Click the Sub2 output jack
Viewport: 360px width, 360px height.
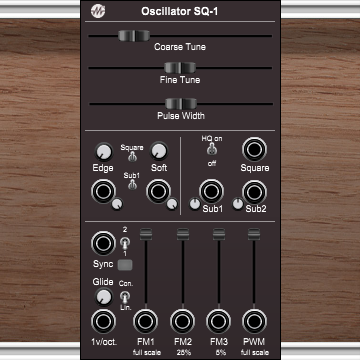(x=255, y=192)
